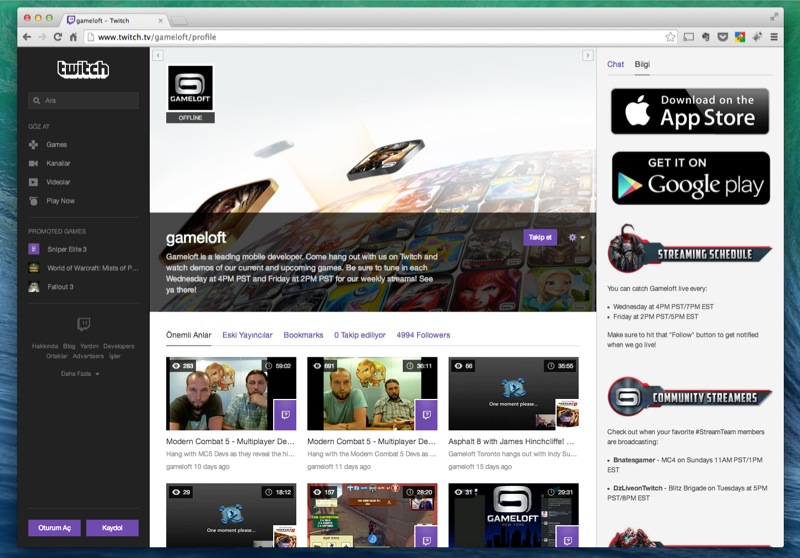Screen dimensions: 800x558
Task: Open the 36:11 Modern Combat 5 video thumbnail
Action: click(372, 393)
